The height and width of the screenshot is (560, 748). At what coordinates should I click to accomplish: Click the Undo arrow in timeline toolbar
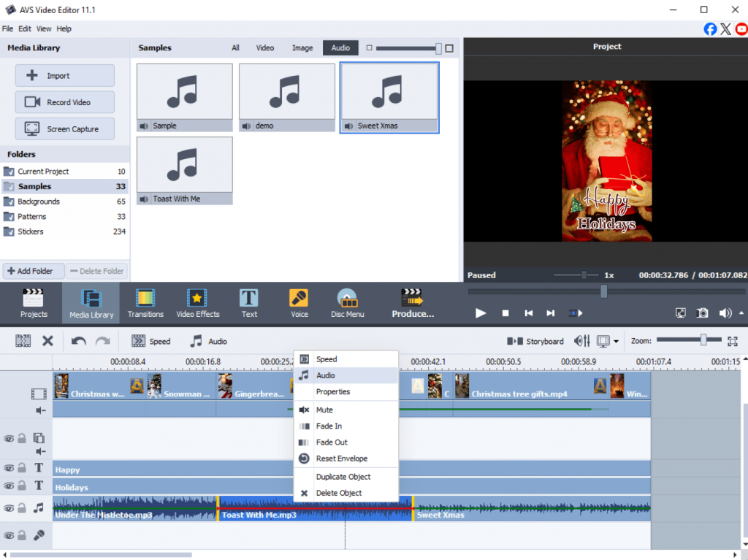pyautogui.click(x=78, y=341)
